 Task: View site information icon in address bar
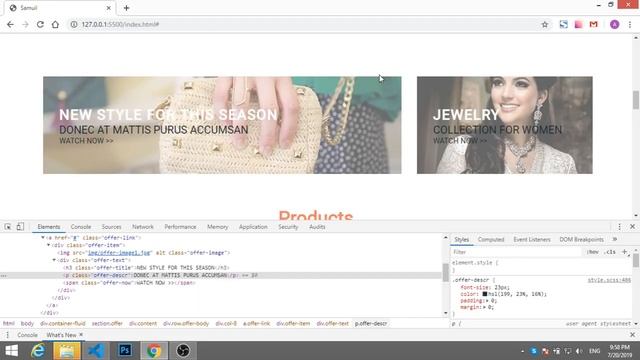click(74, 24)
